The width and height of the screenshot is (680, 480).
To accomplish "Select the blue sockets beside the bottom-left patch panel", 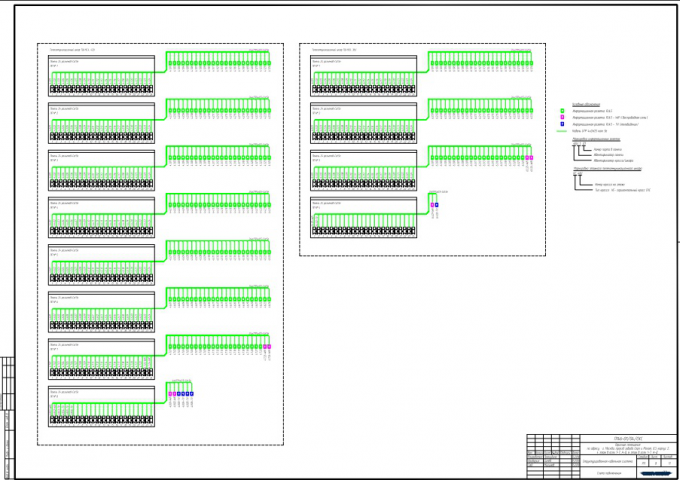I will coord(185,394).
